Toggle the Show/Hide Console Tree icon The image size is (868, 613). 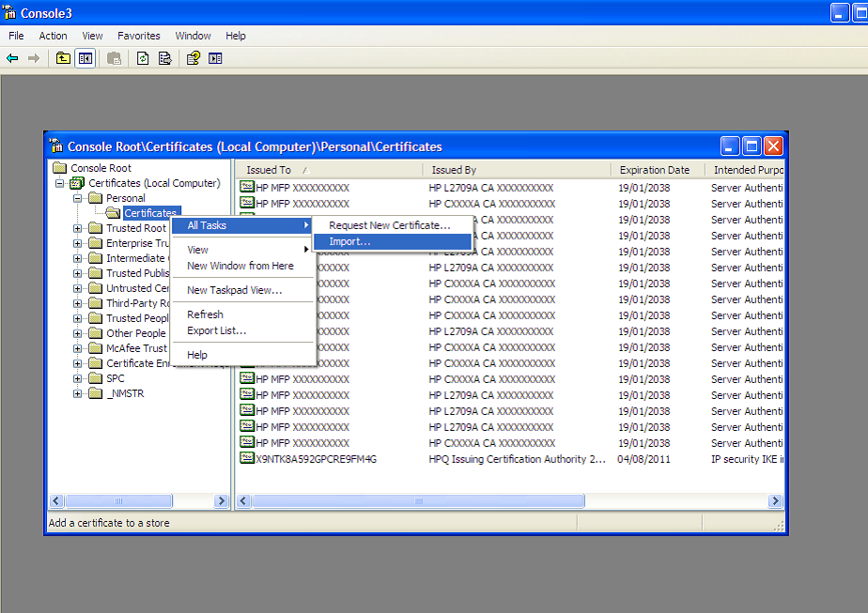click(x=85, y=58)
